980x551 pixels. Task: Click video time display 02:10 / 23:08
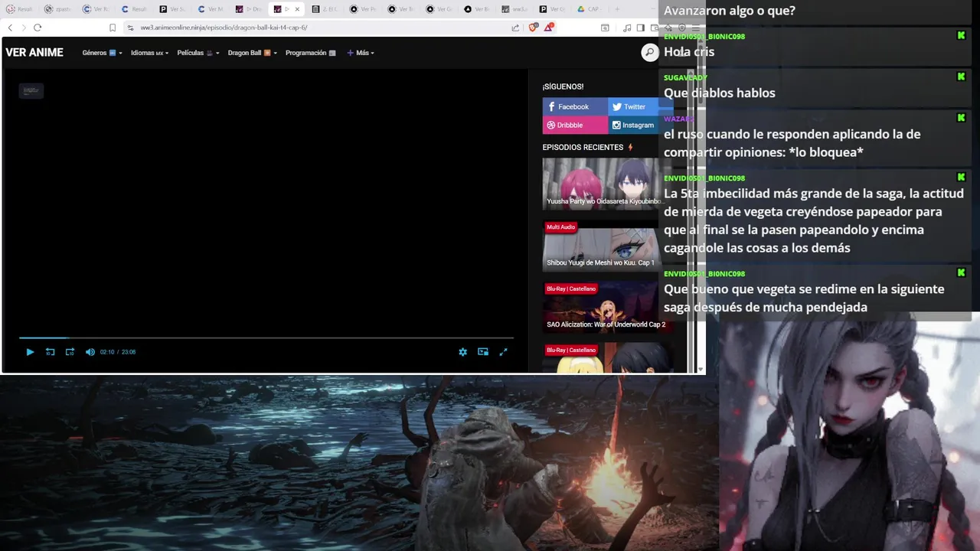coord(118,352)
